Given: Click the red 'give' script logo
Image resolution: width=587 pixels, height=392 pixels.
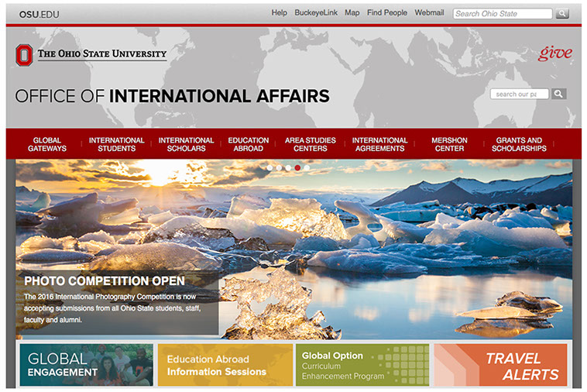Looking at the screenshot, I should click(x=555, y=53).
